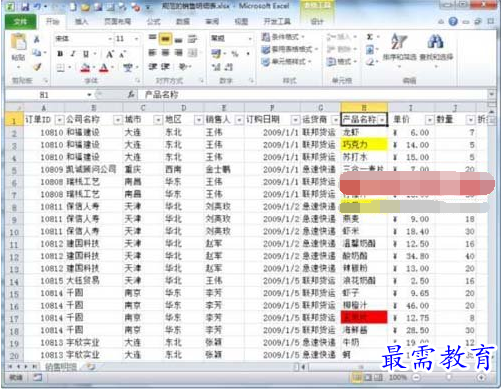Click the zoom slider handle
The width and height of the screenshot is (503, 389).
tap(449, 377)
